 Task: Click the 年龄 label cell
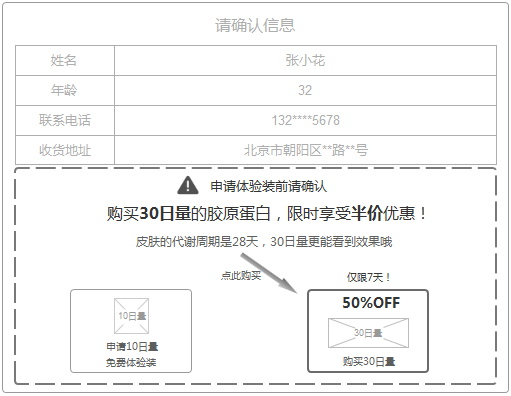pos(65,90)
